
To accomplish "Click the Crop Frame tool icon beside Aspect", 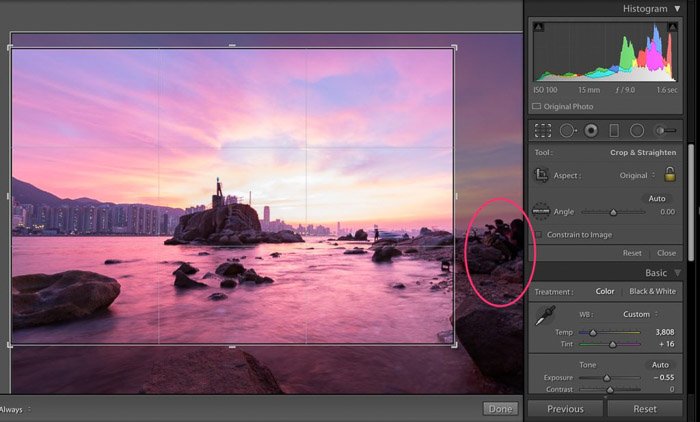I will [541, 175].
